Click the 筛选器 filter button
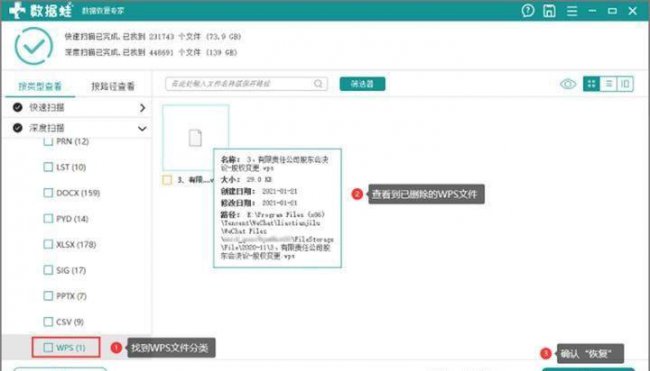This screenshot has width=650, height=371. pos(362,84)
